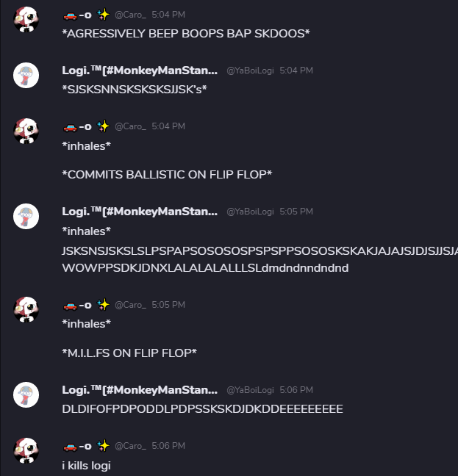Click the 5:04 PM timestamp beside @YaBoiLogi
The width and height of the screenshot is (458, 476).
(296, 71)
